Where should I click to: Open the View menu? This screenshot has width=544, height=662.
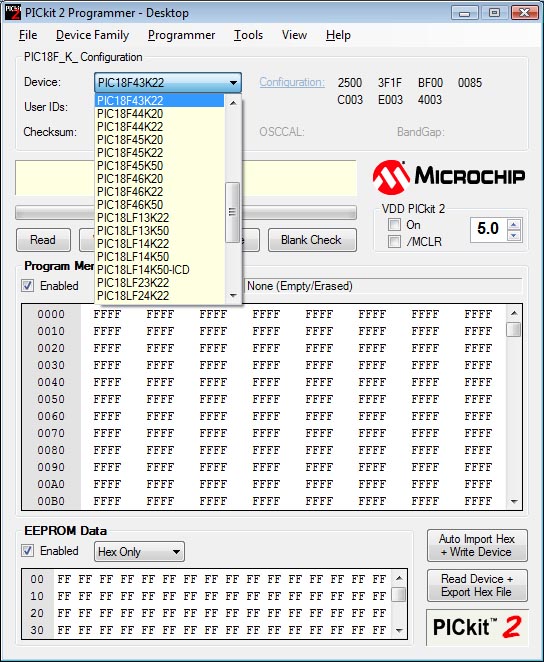point(294,35)
